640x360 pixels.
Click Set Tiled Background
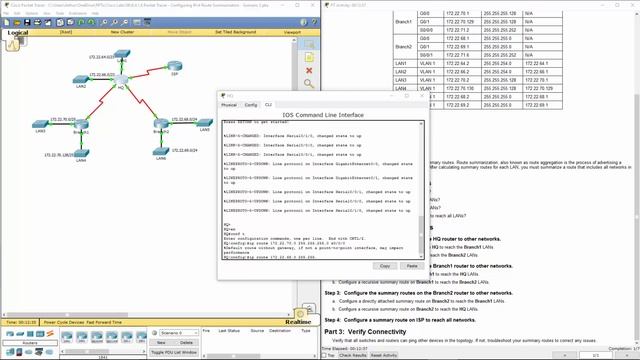point(236,32)
